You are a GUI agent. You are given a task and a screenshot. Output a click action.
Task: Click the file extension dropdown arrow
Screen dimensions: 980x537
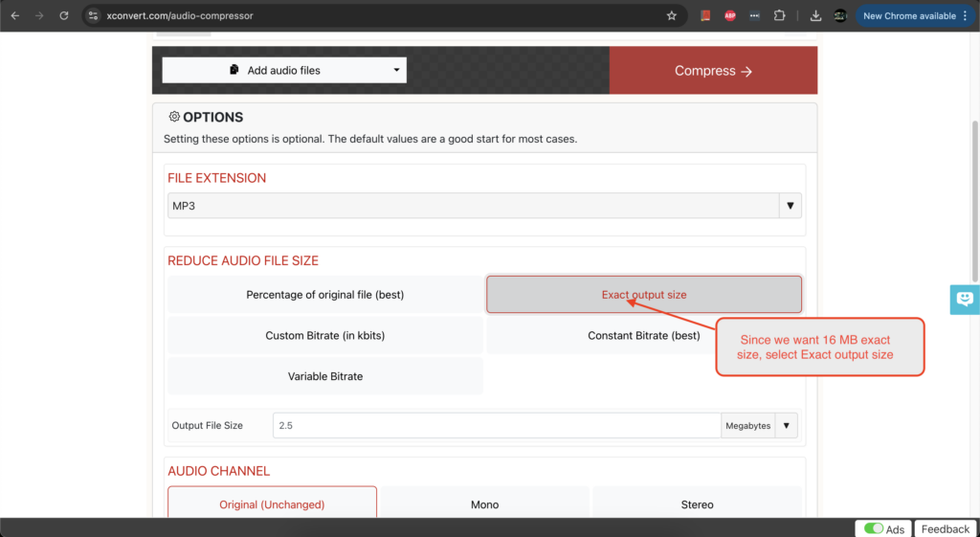[x=790, y=206]
